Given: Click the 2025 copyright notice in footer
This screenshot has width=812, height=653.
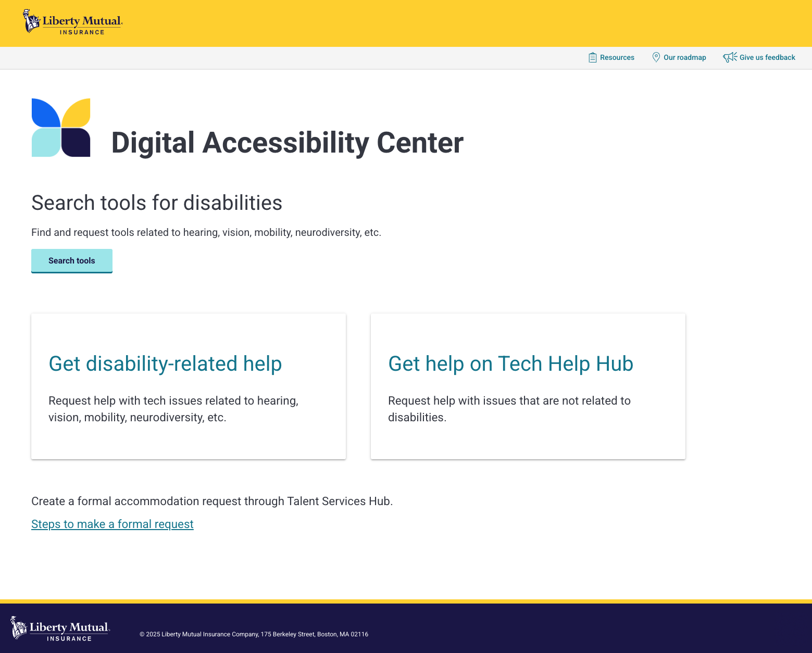Looking at the screenshot, I should [254, 634].
